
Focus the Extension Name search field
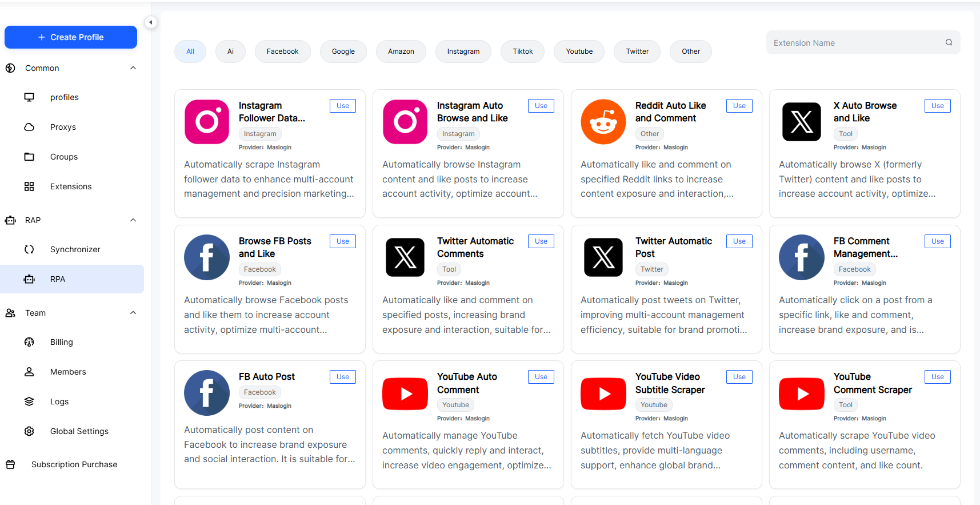[854, 43]
